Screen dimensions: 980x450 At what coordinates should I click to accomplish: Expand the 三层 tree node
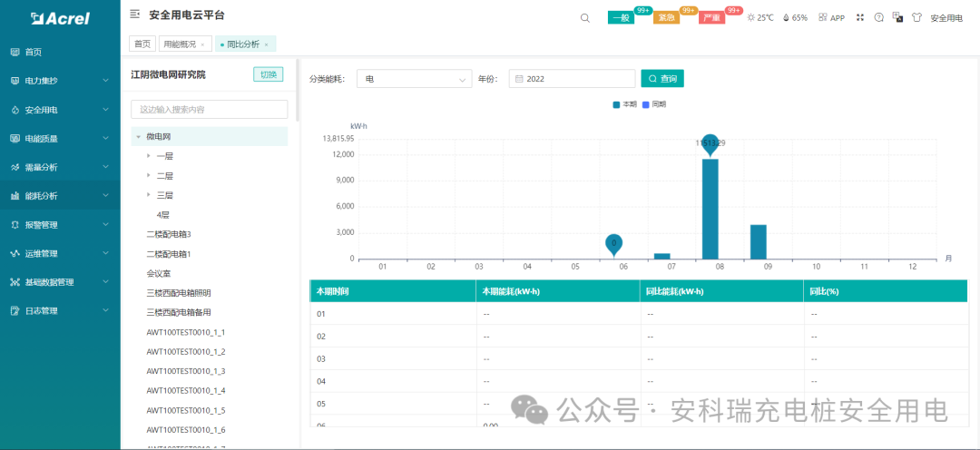(x=148, y=195)
